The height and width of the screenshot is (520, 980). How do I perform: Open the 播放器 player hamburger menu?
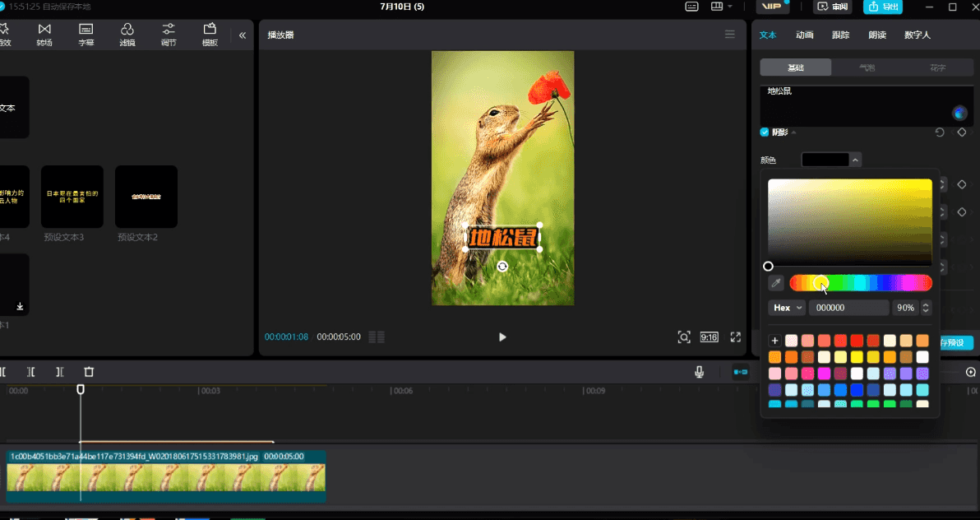(x=729, y=35)
